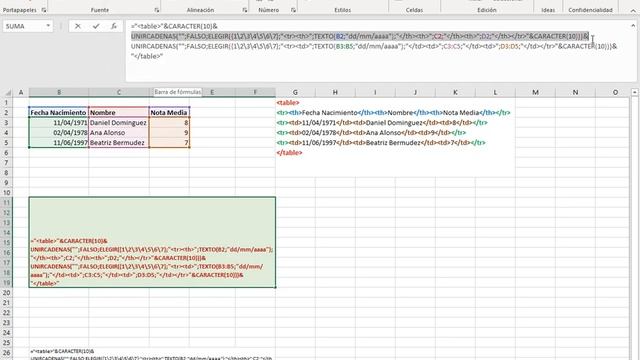Open Número dialog launcher
This screenshot has width=640, height=360.
tap(293, 10)
